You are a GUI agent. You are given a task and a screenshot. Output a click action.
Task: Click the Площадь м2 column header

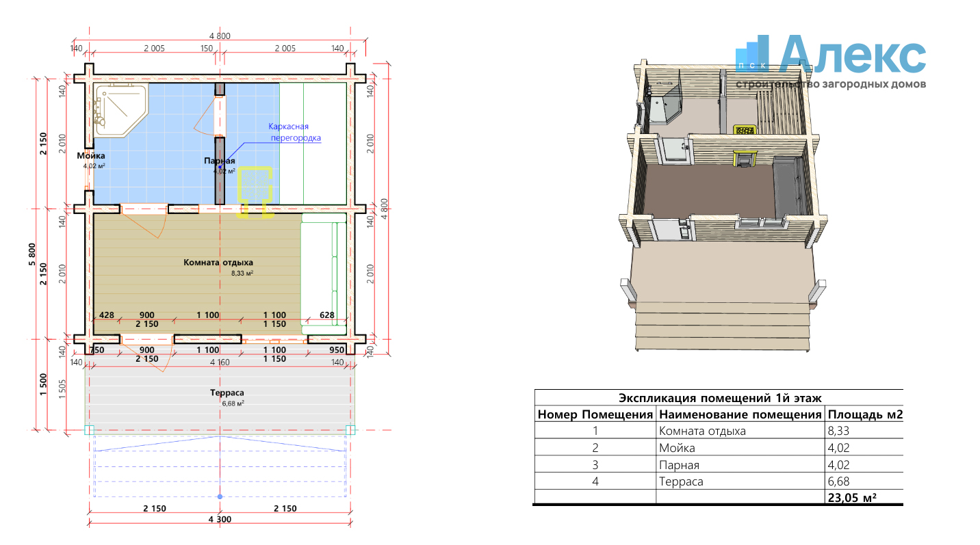(865, 414)
